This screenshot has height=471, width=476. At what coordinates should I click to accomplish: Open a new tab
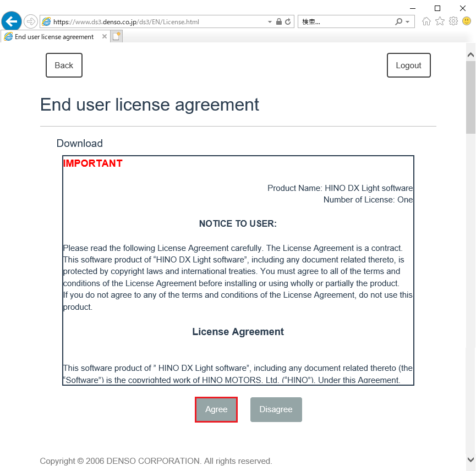pyautogui.click(x=117, y=36)
